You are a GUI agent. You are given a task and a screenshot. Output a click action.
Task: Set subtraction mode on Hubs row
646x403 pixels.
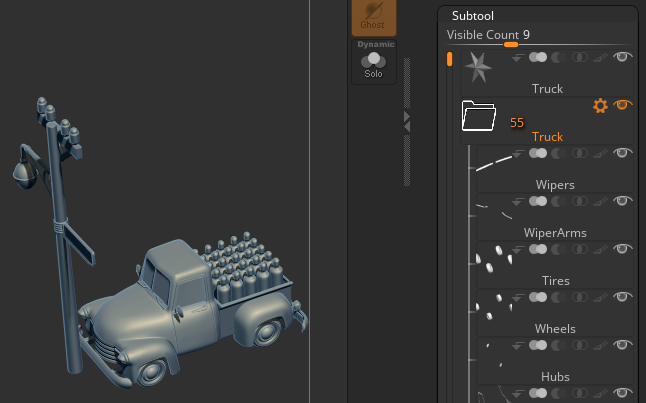(558, 345)
